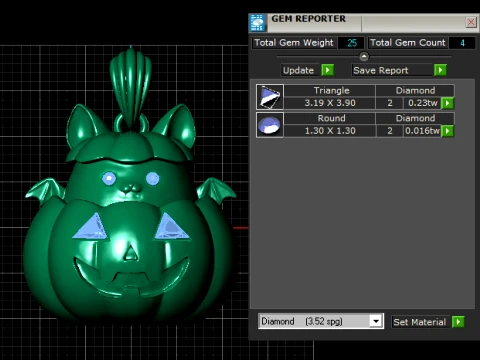Click the 0.23tw weight cell
Viewport: 480px width, 360px height.
pyautogui.click(x=422, y=103)
